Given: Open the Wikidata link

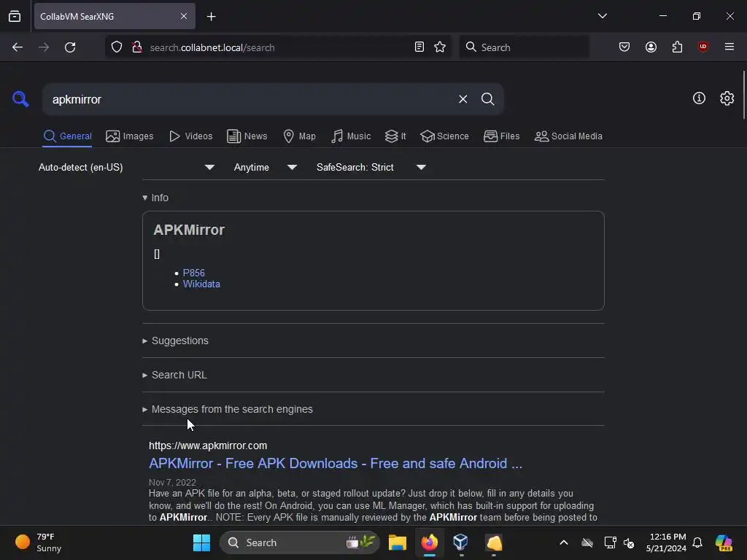Looking at the screenshot, I should coord(201,284).
